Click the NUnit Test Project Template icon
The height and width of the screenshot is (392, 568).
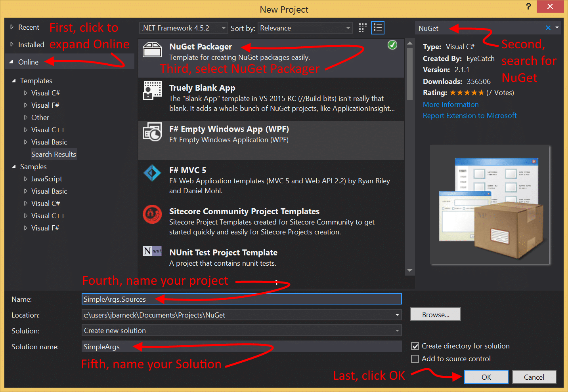point(152,251)
